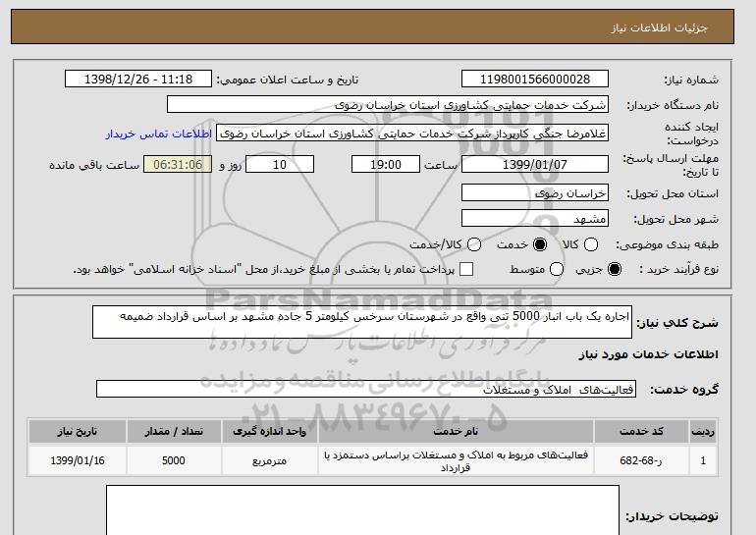Click the شماره نیاز field 1198001566000028
This screenshot has height=535, width=756.
(x=535, y=80)
